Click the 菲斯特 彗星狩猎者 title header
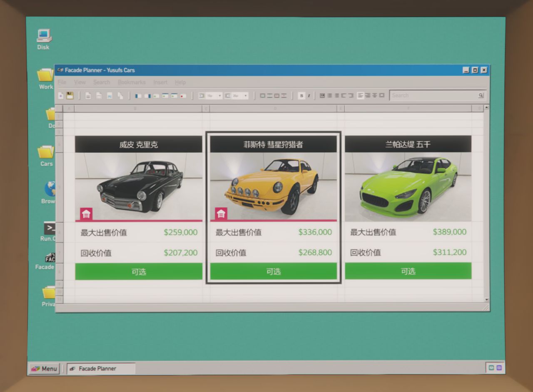The height and width of the screenshot is (392, 533). [274, 144]
